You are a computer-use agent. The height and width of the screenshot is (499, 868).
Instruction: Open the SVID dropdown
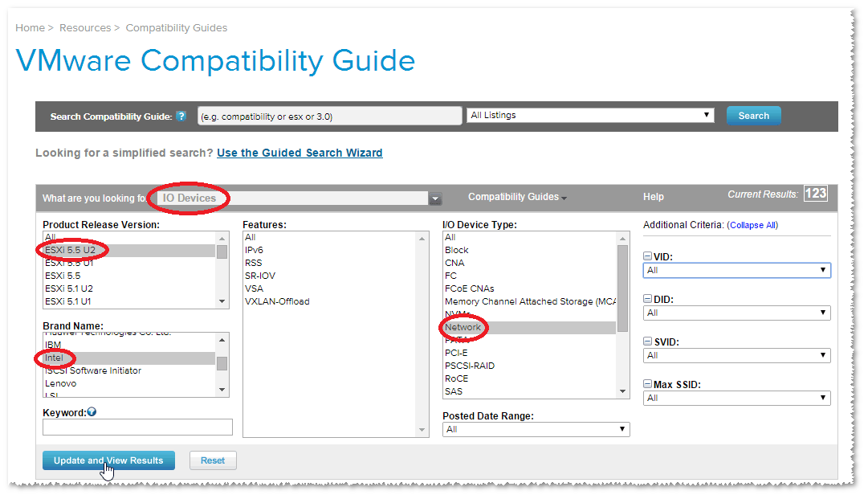737,355
